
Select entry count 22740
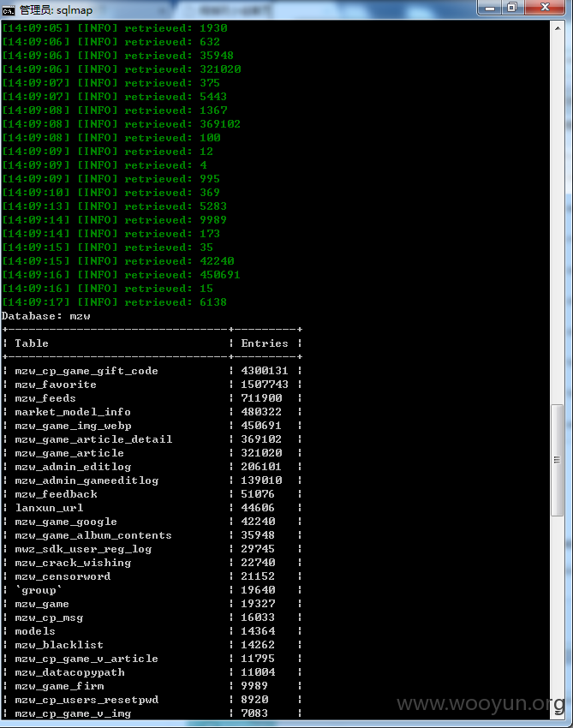(x=258, y=563)
